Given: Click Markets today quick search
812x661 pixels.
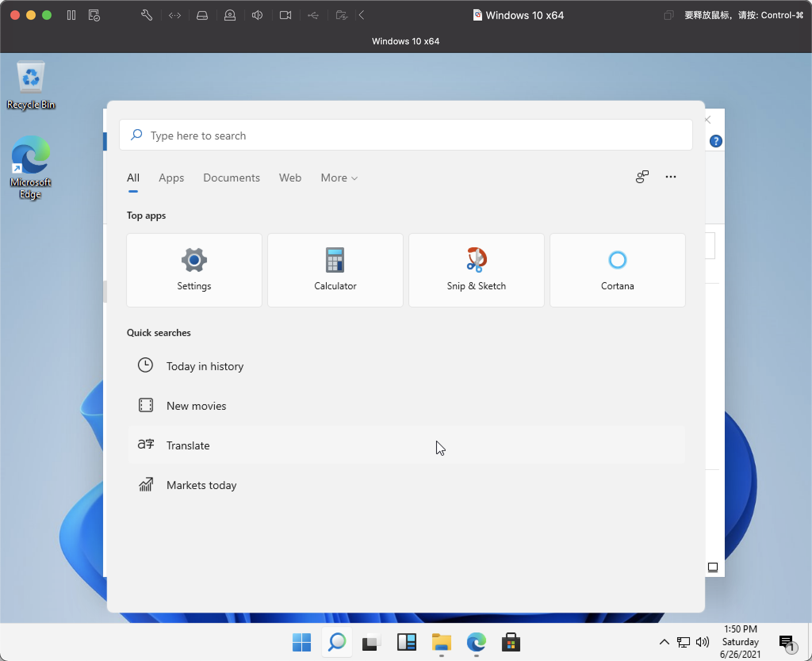Looking at the screenshot, I should pyautogui.click(x=201, y=485).
